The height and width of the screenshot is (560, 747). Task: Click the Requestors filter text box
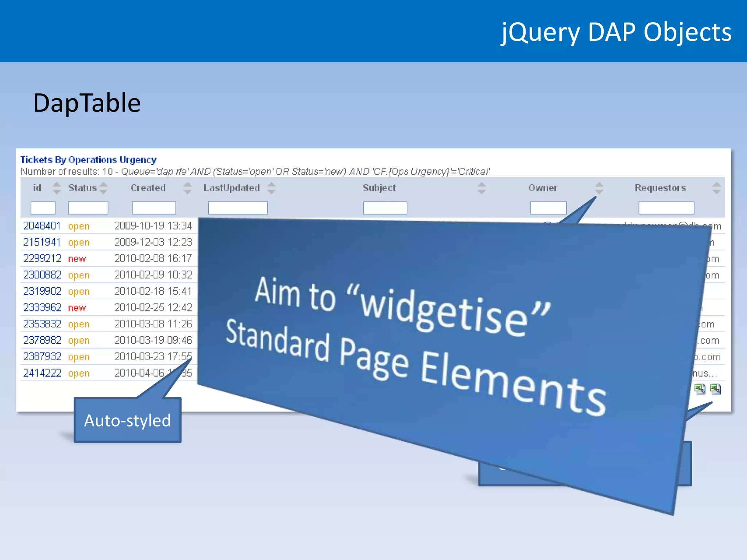point(666,208)
